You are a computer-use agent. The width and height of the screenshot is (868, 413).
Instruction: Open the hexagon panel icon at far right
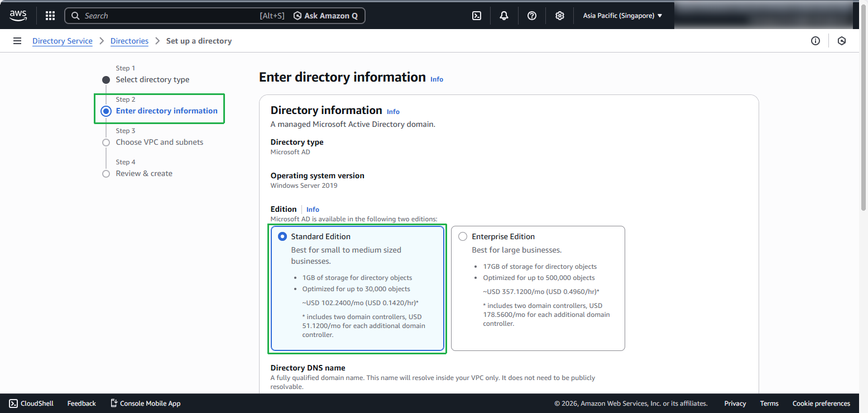tap(842, 41)
